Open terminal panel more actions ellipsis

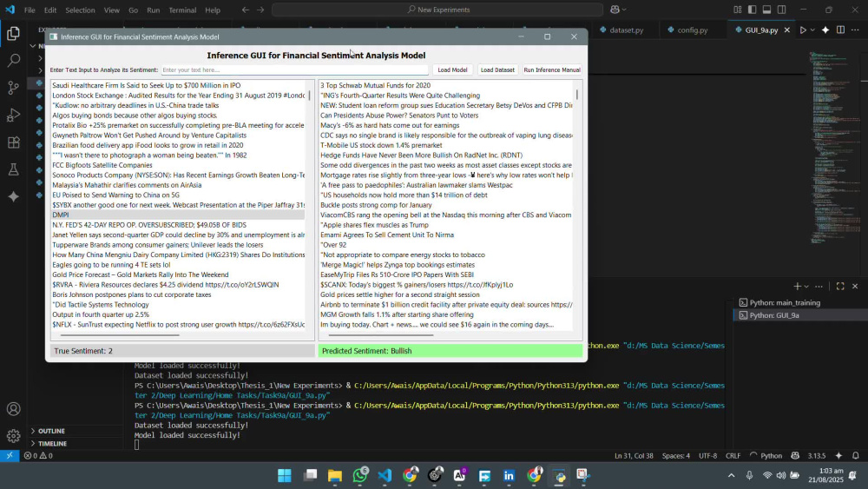coord(819,287)
